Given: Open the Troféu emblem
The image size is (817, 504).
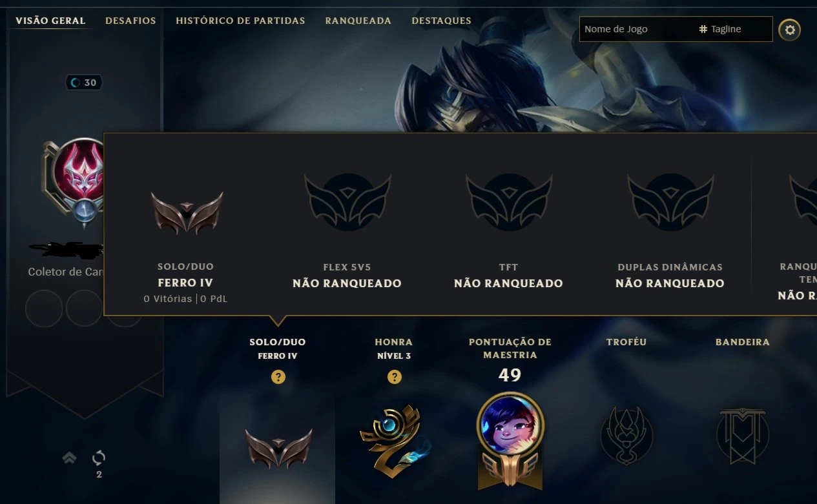Looking at the screenshot, I should coord(626,436).
